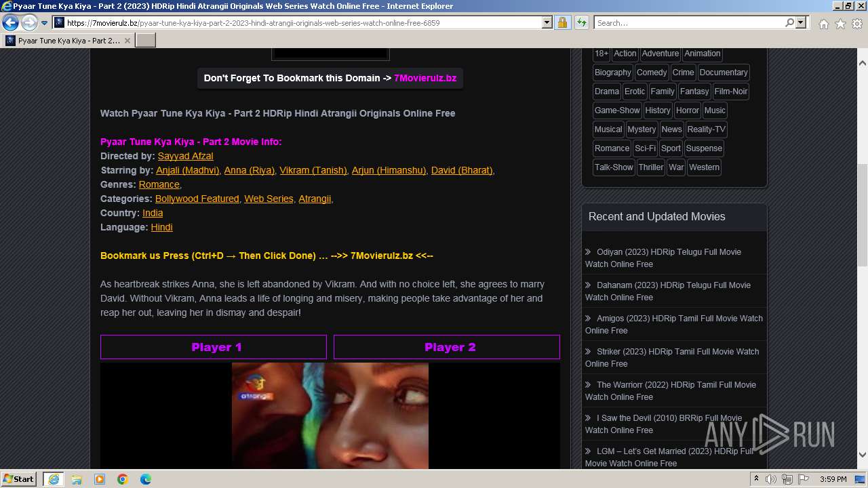Click the browser Forward button
This screenshot has width=868, height=488.
28,23
